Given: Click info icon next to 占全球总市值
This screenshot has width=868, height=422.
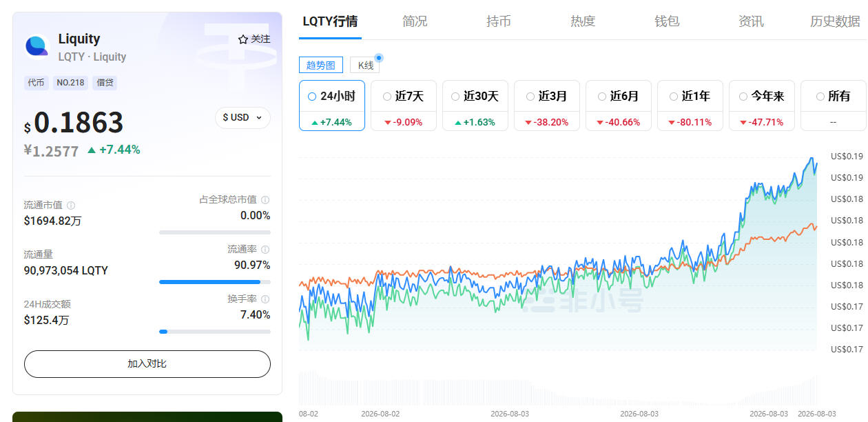Looking at the screenshot, I should coord(265,200).
